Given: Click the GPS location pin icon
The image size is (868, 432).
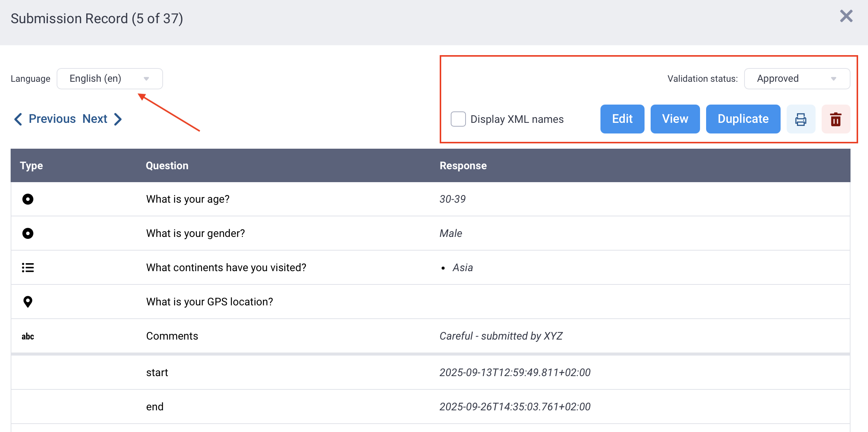Looking at the screenshot, I should (28, 302).
